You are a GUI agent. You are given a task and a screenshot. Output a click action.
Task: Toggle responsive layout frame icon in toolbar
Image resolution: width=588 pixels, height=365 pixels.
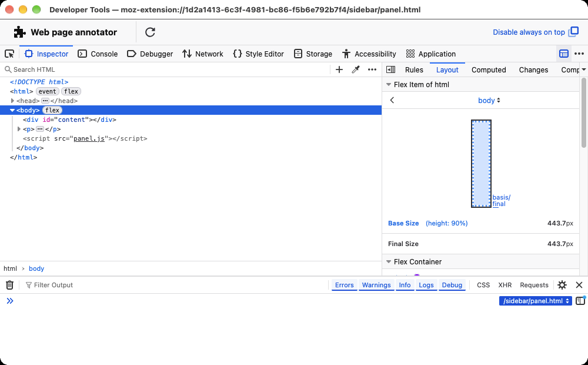pyautogui.click(x=564, y=54)
